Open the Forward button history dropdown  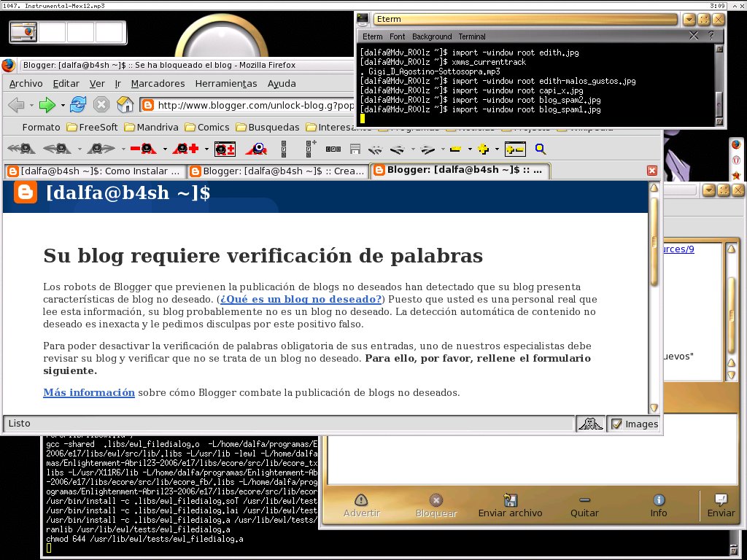coord(63,105)
